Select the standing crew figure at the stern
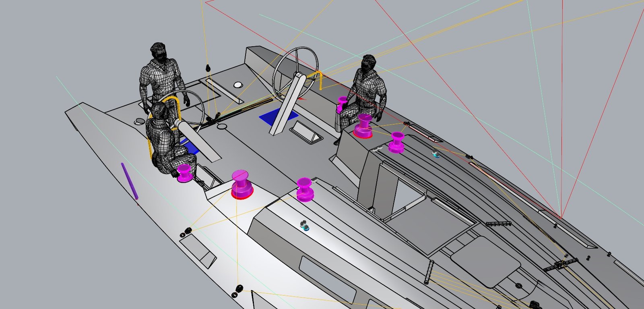 click(x=161, y=77)
